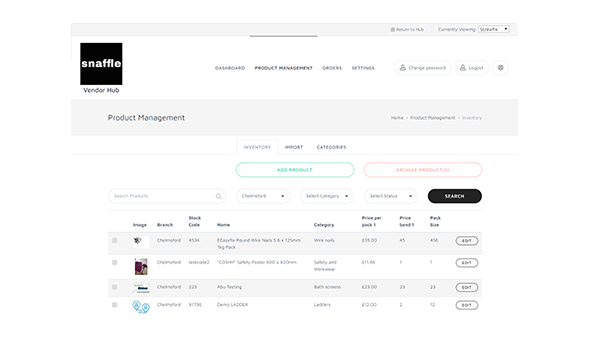The image size is (590, 360).
Task: Click Home breadcrumb link
Action: [x=397, y=118]
